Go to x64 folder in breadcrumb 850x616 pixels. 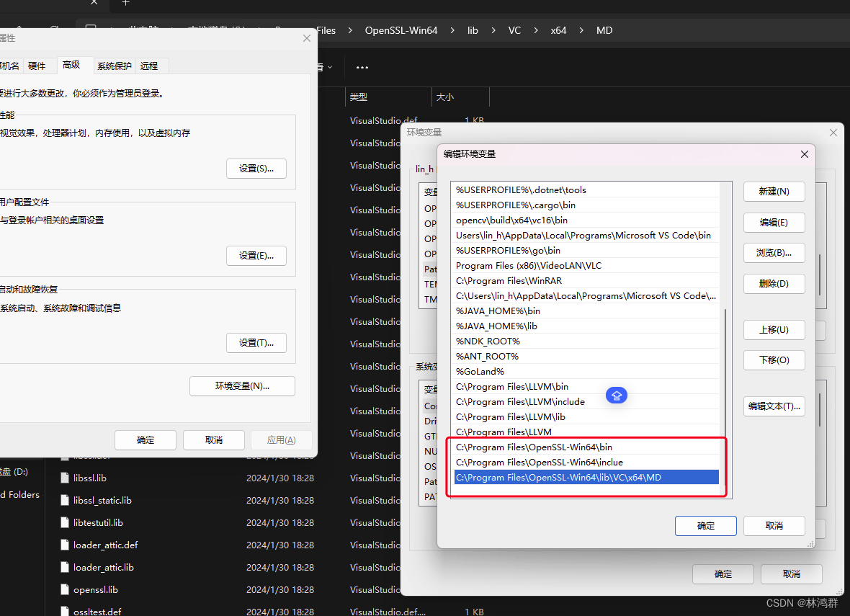click(x=558, y=30)
